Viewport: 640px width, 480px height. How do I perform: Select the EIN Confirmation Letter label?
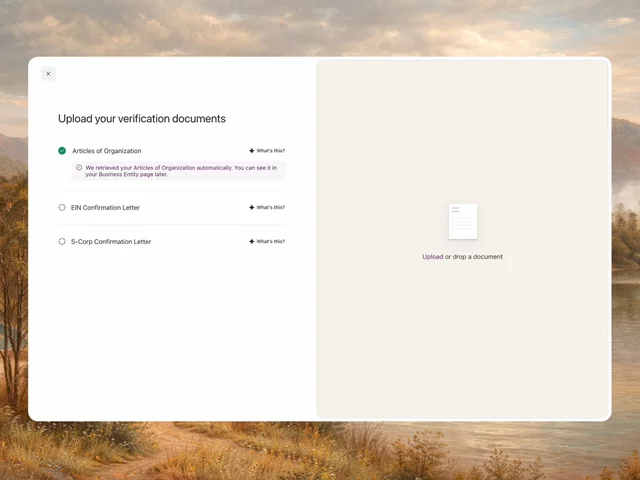click(x=105, y=207)
